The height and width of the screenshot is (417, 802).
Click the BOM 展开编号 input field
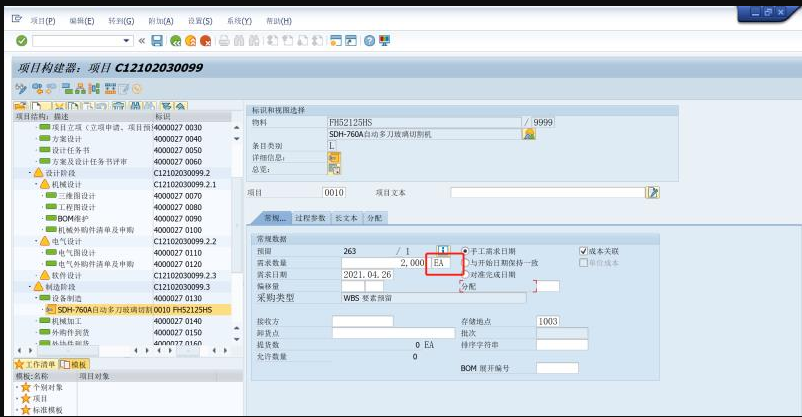[x=558, y=368]
